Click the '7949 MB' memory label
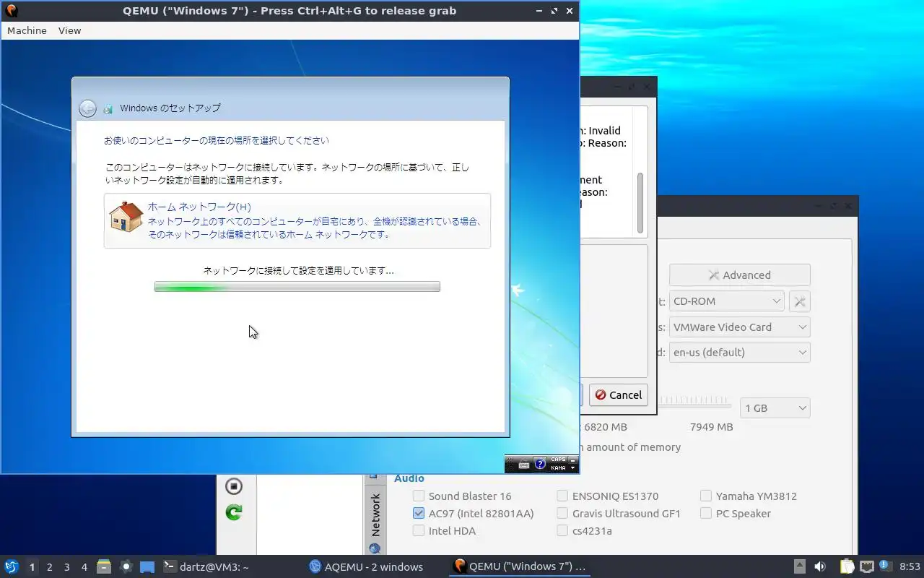The width and height of the screenshot is (924, 578). point(711,426)
